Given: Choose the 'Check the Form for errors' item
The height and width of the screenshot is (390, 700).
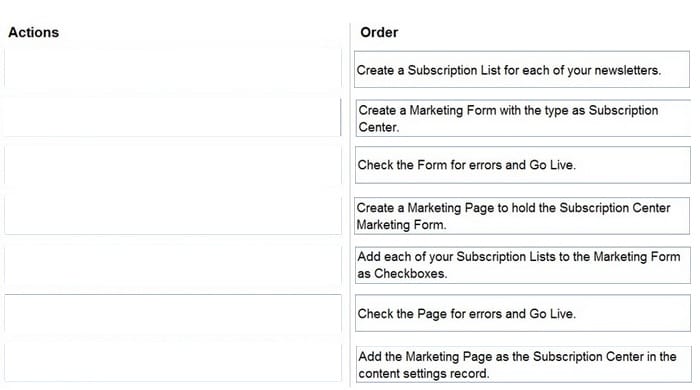Looking at the screenshot, I should [x=523, y=165].
